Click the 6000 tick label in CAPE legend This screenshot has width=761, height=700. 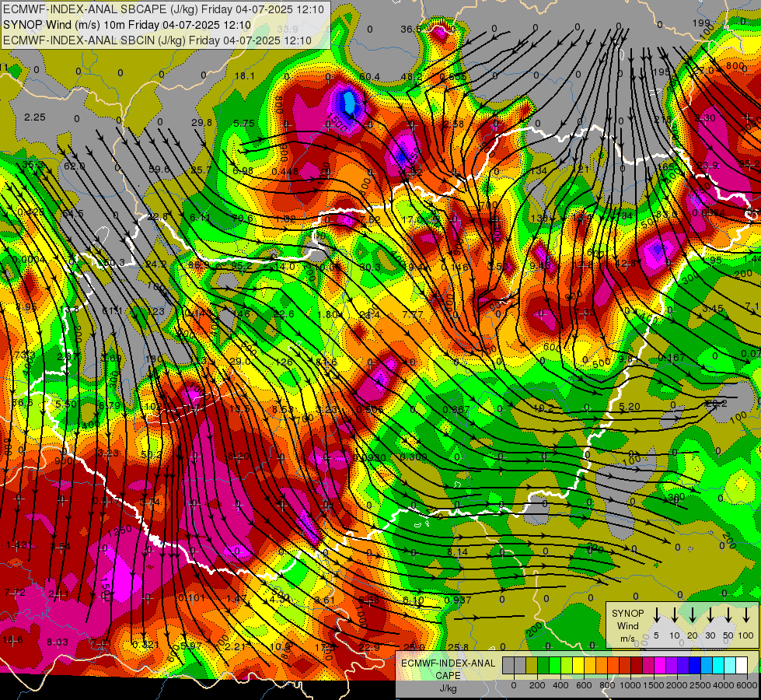pos(747,685)
